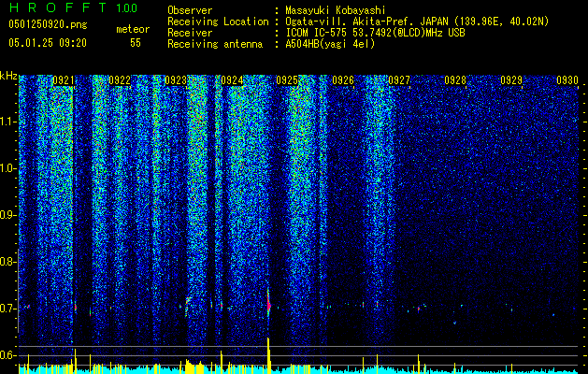The height and width of the screenshot is (374, 588).
Task: Click the Receiver field label
Action: [190, 33]
